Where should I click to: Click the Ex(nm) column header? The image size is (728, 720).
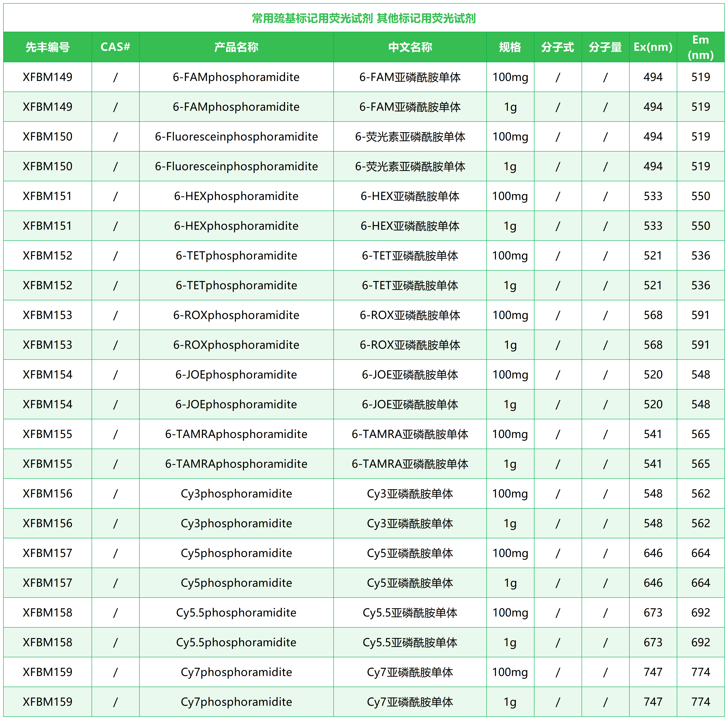tap(653, 47)
